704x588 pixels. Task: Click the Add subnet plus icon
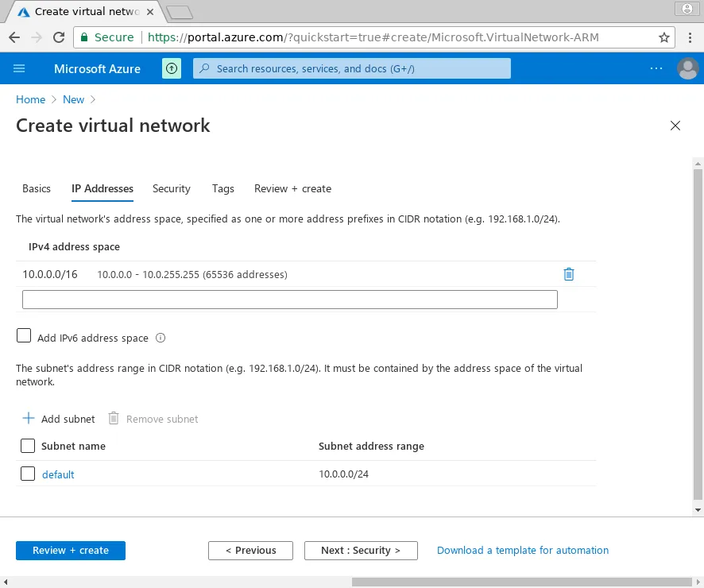29,418
